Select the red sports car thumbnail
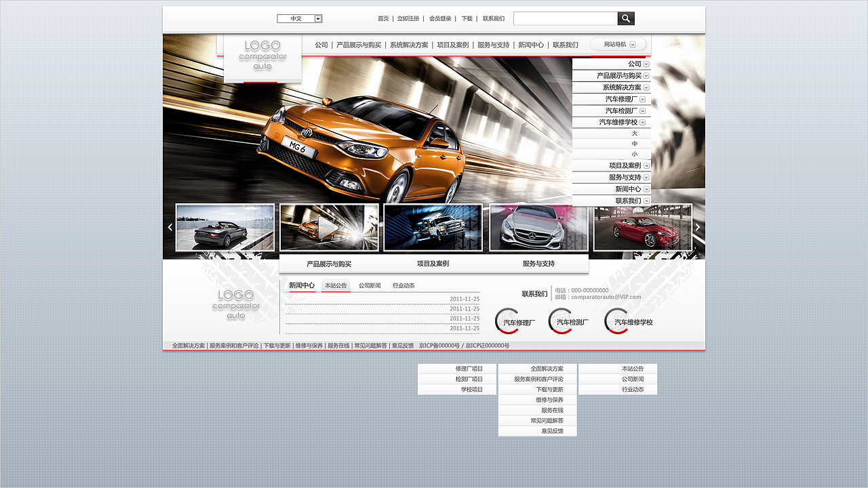This screenshot has height=488, width=868. (x=643, y=228)
